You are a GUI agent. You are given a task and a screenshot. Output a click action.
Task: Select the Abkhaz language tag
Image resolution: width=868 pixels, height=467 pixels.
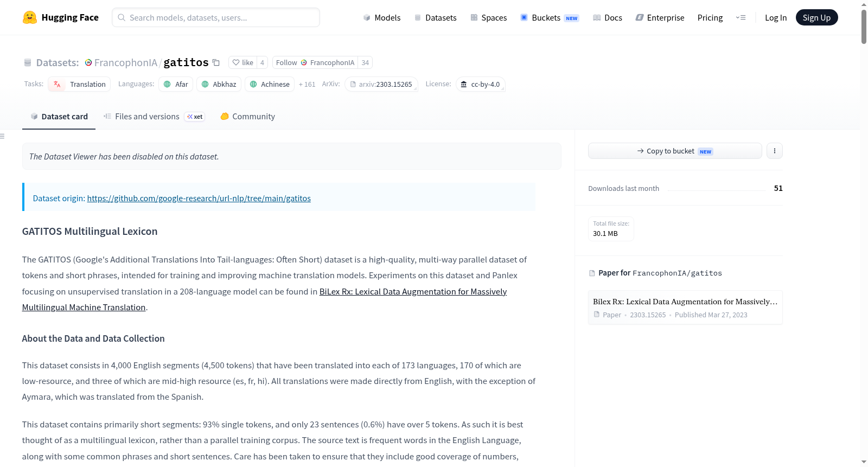coord(219,84)
